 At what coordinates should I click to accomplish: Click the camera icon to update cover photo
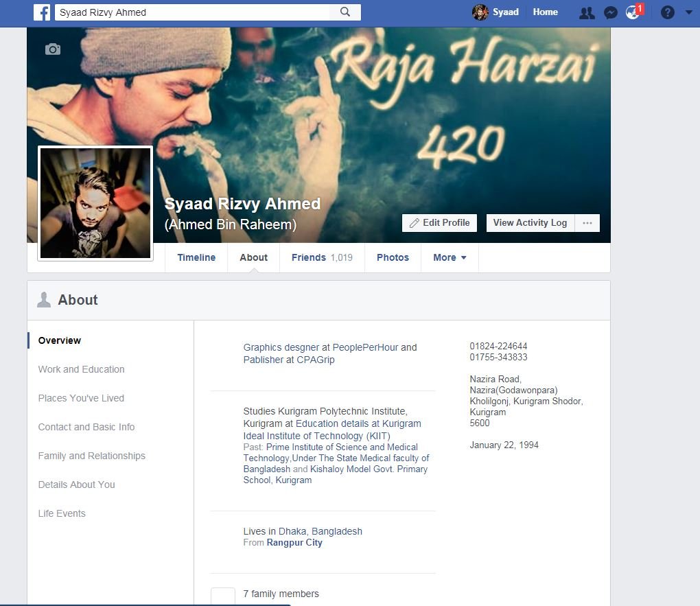coord(53,49)
